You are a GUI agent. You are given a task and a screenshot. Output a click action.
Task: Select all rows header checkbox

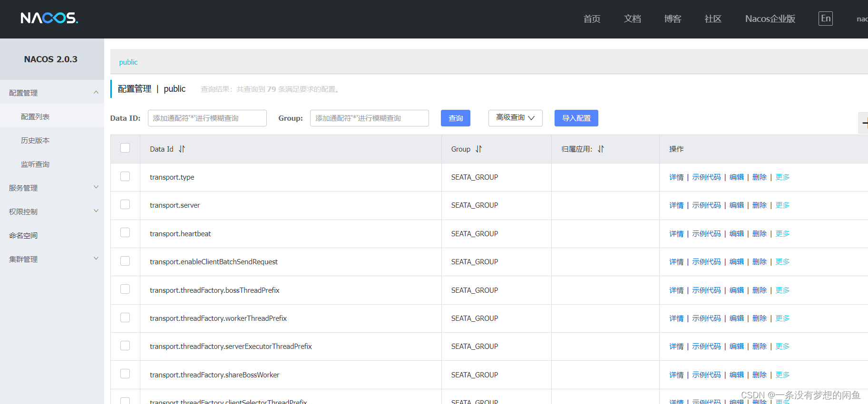(x=125, y=148)
